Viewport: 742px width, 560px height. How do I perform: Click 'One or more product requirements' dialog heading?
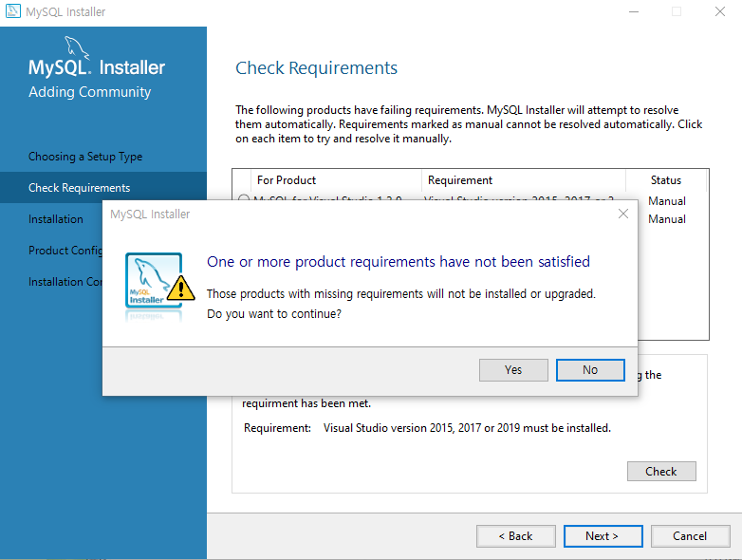coord(398,262)
